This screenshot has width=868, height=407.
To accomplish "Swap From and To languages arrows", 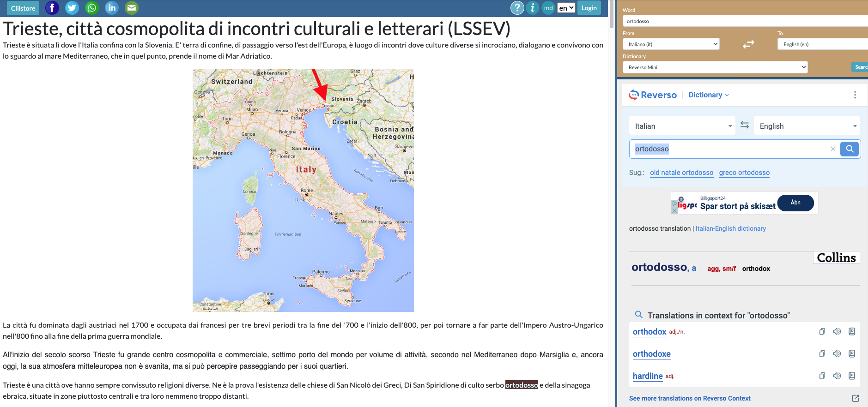I will point(748,44).
